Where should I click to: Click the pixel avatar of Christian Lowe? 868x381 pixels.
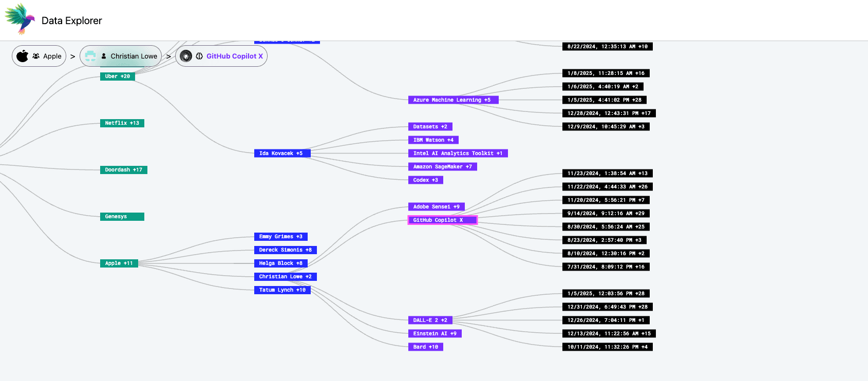click(90, 56)
